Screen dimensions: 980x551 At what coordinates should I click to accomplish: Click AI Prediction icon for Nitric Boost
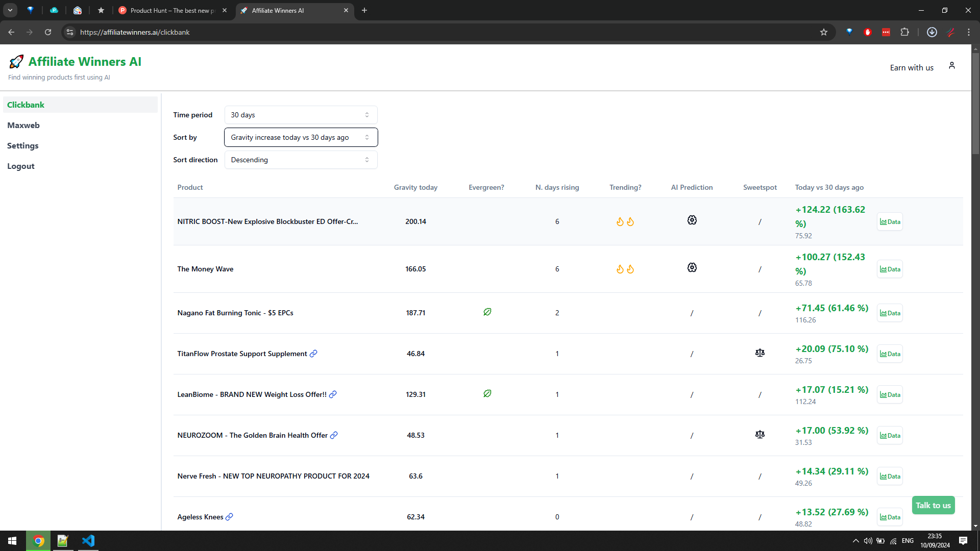[x=692, y=220]
